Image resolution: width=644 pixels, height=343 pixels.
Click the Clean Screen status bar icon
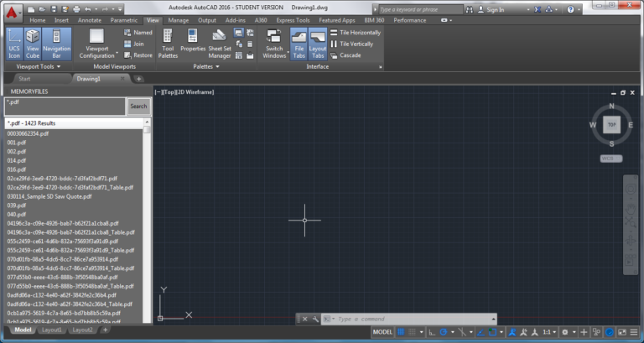pyautogui.click(x=623, y=332)
